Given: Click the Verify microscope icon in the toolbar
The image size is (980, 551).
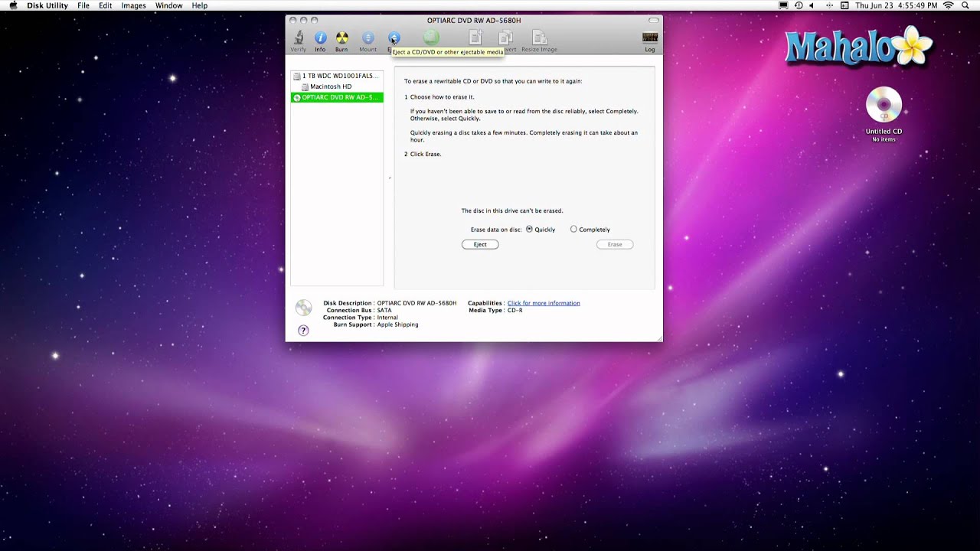Looking at the screenshot, I should point(298,38).
